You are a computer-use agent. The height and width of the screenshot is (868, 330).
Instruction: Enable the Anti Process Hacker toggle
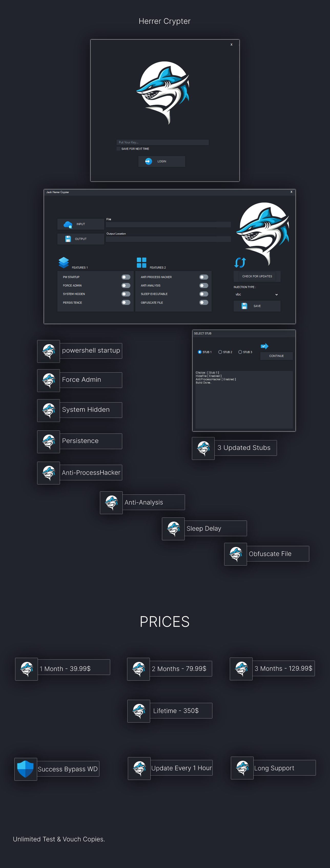click(x=204, y=277)
